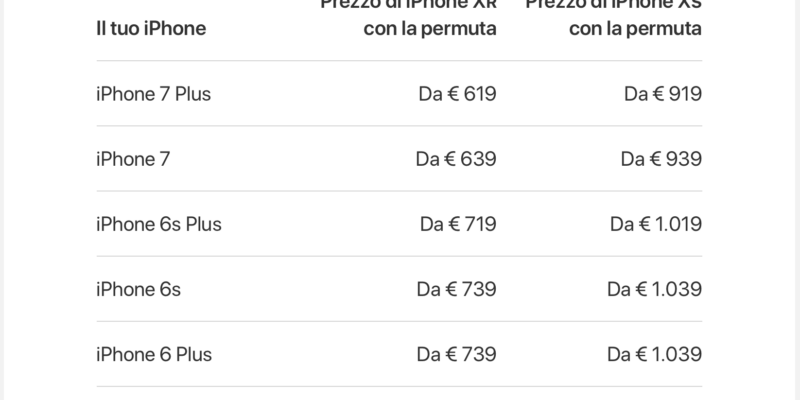
Task: Click the iPhone 6s 'Da € 1.039' price
Action: 655,289
